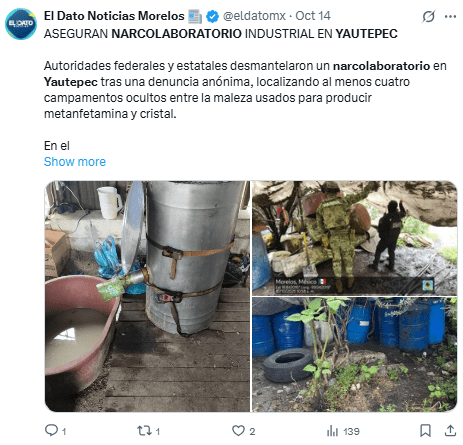Screen dimensions: 463x445
Task: Expand post text with Show more
Action: 75,162
